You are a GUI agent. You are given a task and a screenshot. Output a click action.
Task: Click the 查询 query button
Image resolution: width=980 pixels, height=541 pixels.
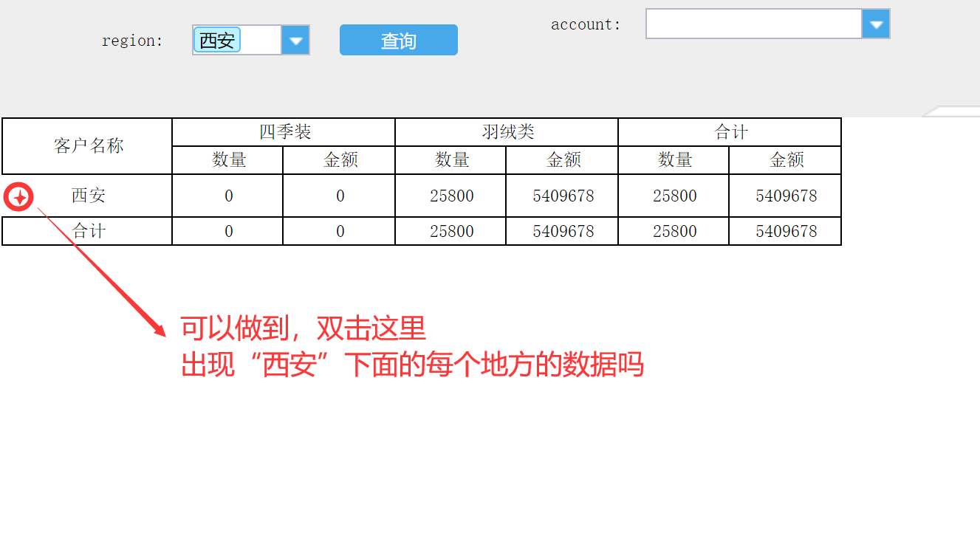(x=399, y=40)
